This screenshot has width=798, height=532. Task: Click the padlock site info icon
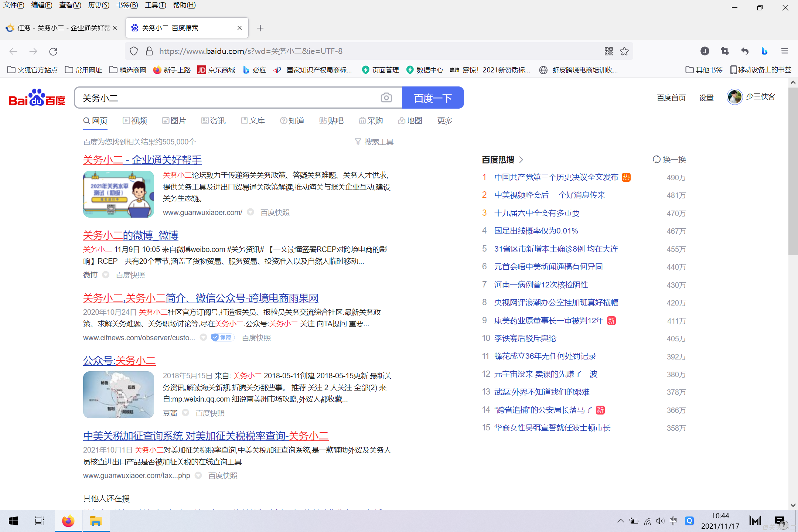click(x=149, y=51)
